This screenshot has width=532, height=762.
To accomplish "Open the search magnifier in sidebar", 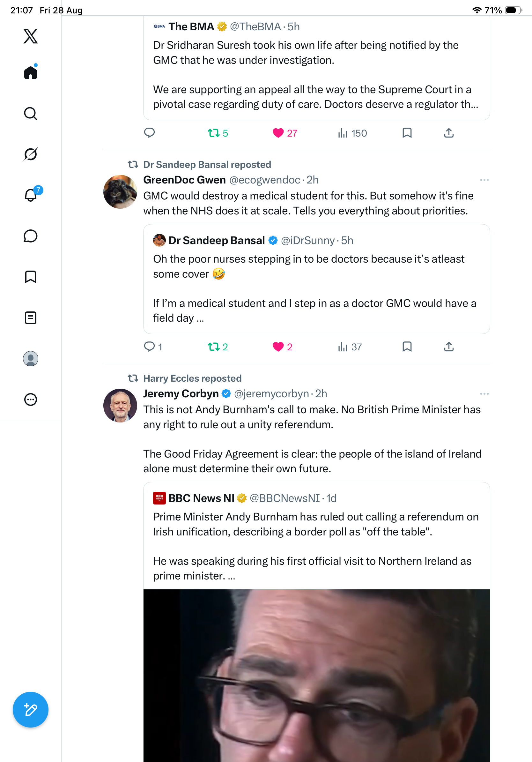I will (31, 114).
